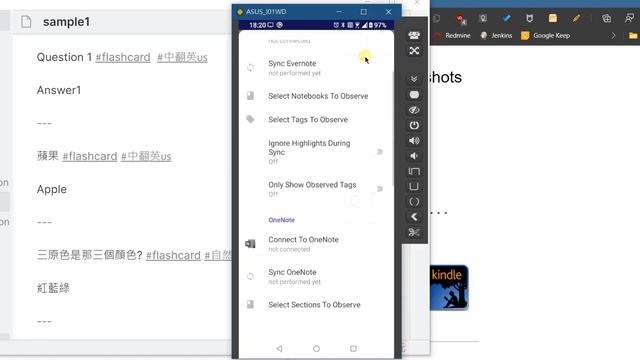Click the power button icon in mirror toolbar

pos(414,125)
